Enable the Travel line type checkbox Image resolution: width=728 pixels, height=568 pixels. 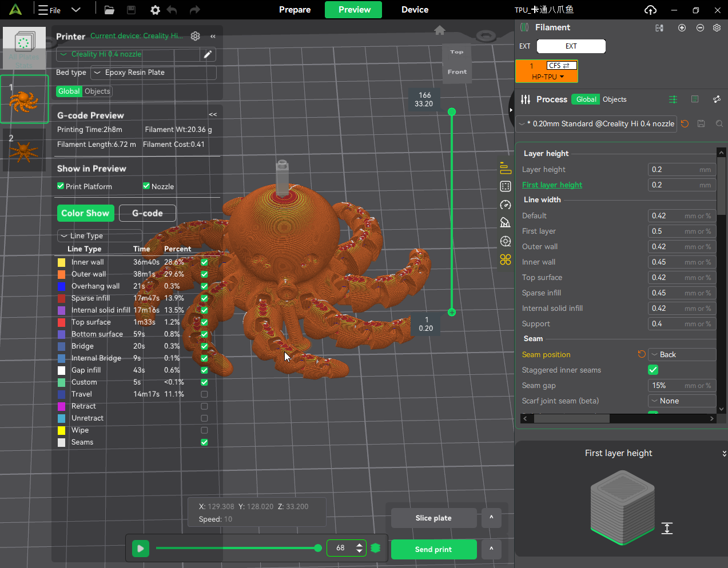204,394
